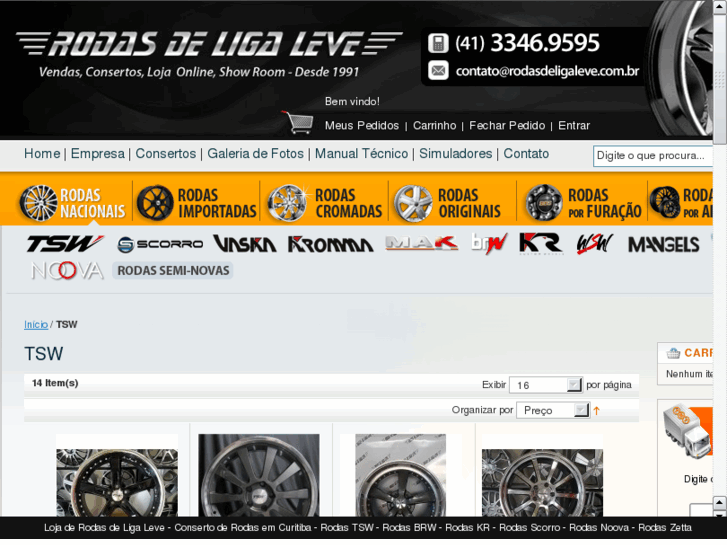Screen dimensions: 727x545
Task: Open the MAK brand logo
Action: 421,243
